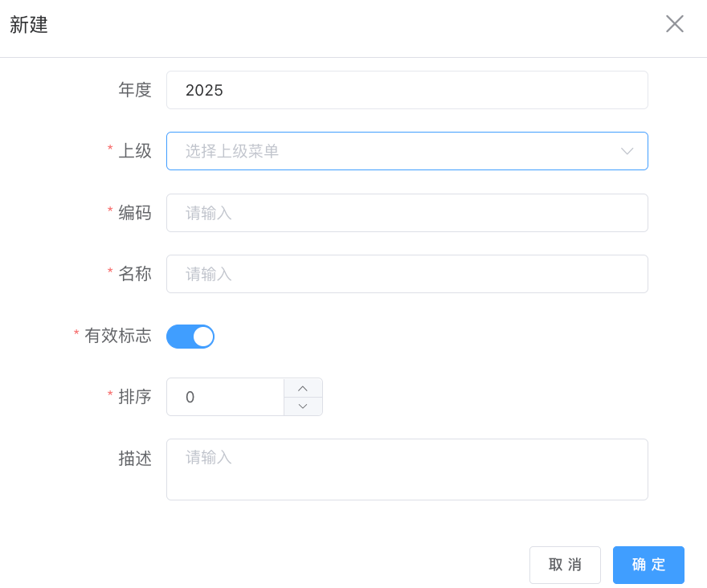Click the 排序 number field showing 0
707x588 pixels.
click(x=225, y=397)
